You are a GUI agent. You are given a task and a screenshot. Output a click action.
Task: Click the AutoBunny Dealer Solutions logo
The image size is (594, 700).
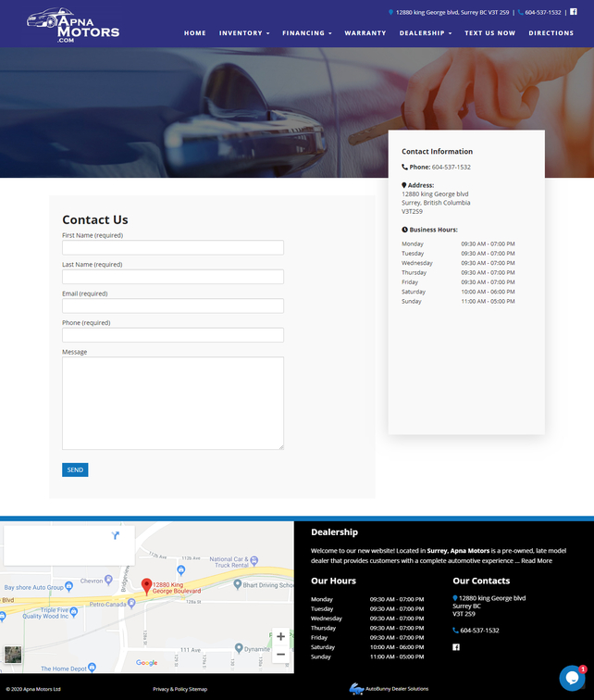pyautogui.click(x=389, y=689)
